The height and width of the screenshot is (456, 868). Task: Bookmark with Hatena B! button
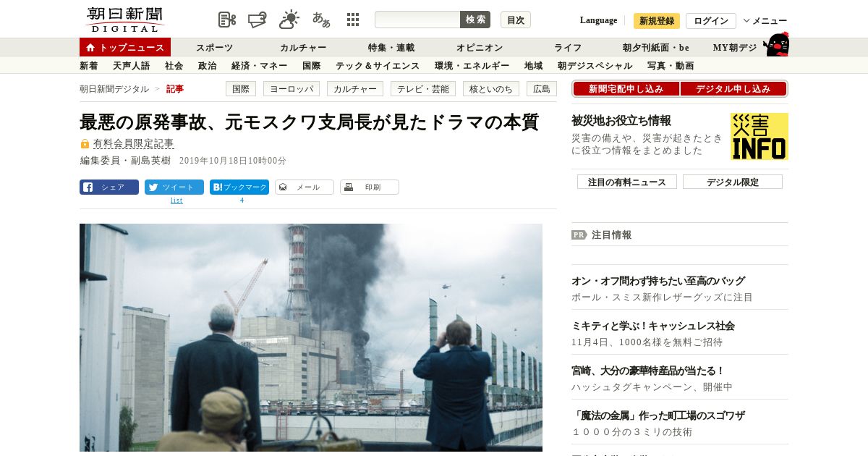239,187
